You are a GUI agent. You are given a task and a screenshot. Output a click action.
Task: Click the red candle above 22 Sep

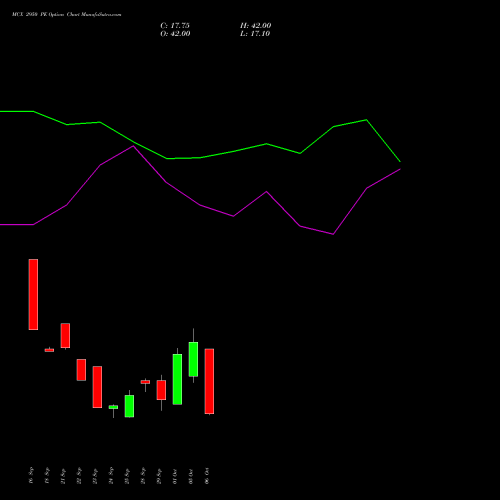click(x=81, y=370)
